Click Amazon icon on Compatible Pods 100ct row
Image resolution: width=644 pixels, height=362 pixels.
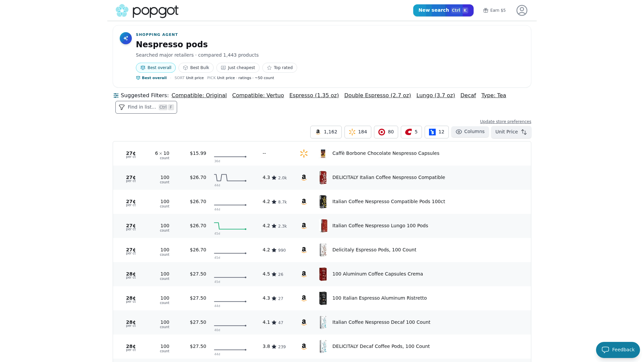coord(304,202)
